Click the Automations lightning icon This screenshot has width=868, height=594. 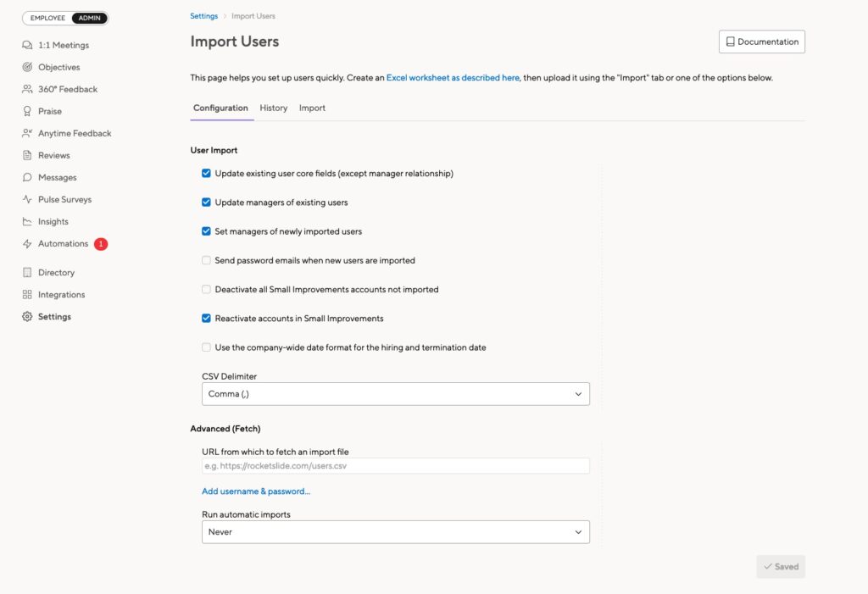pyautogui.click(x=27, y=243)
